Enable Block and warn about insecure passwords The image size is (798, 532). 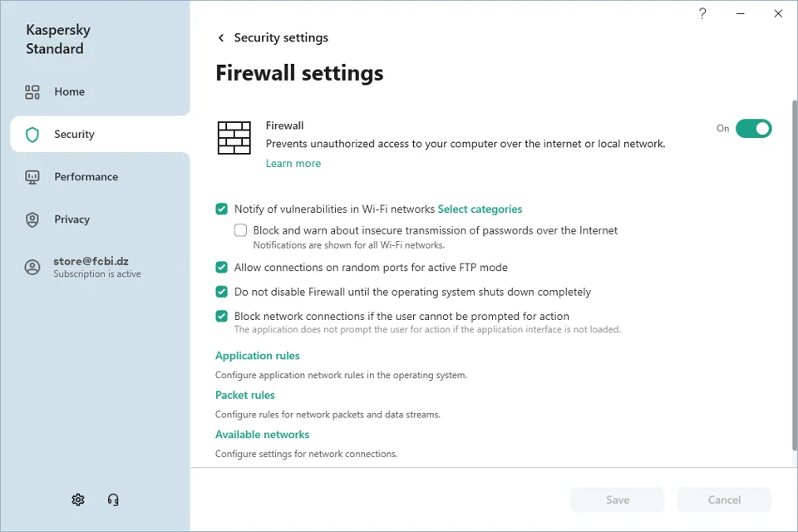tap(241, 230)
